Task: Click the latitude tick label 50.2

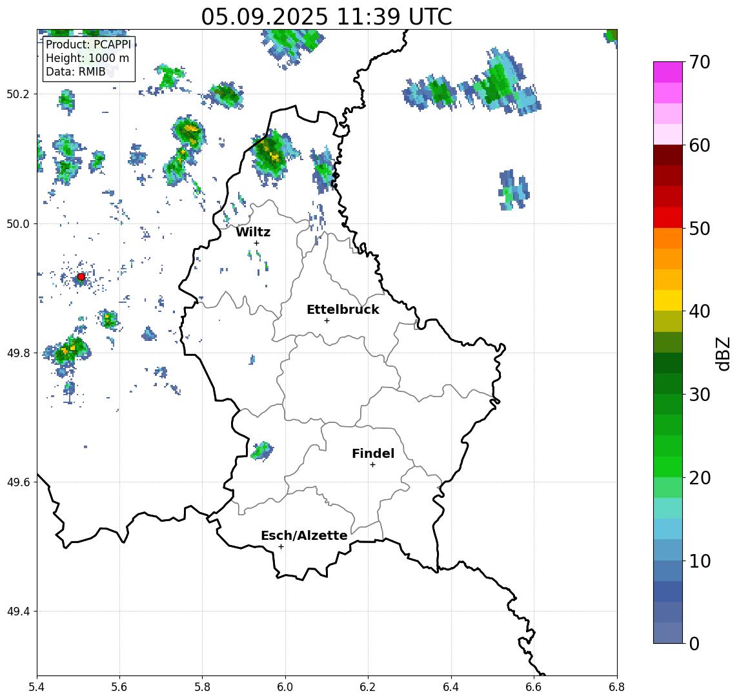Action: pos(18,94)
